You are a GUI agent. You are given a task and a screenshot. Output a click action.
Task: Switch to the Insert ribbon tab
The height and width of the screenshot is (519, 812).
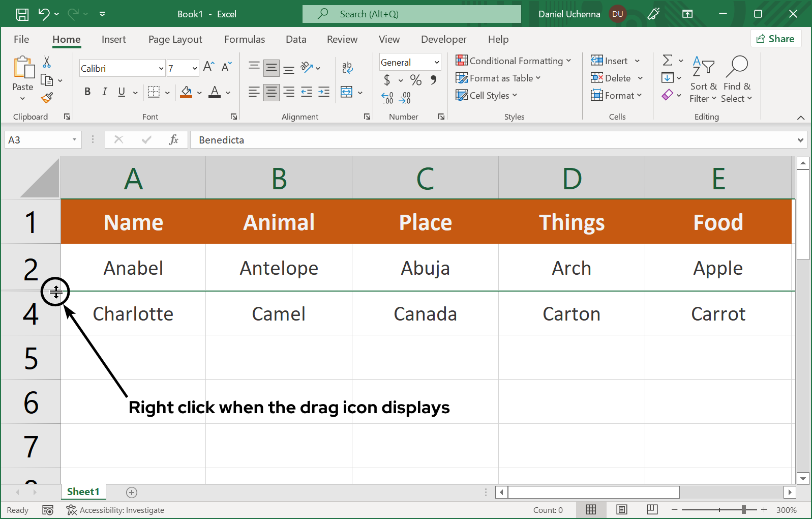(x=113, y=39)
